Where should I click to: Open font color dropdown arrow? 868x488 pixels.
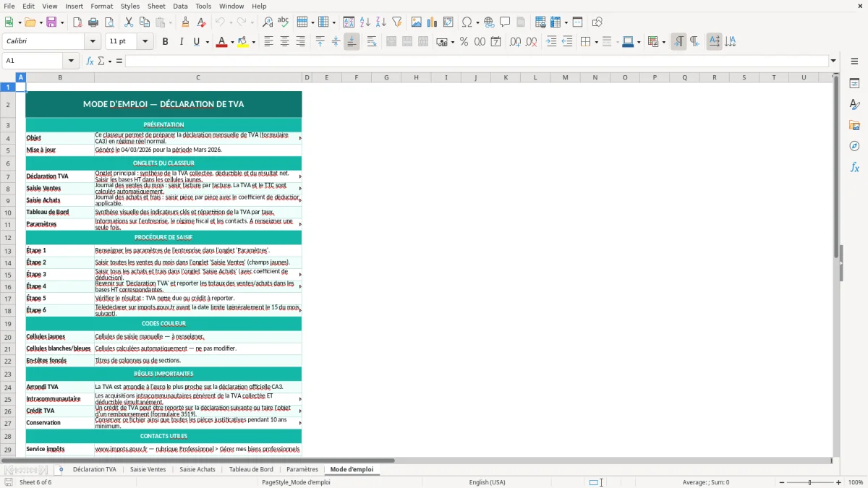231,42
